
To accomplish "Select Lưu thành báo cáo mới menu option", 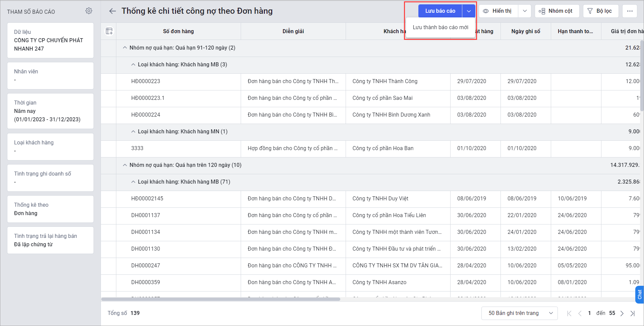I will 440,27.
